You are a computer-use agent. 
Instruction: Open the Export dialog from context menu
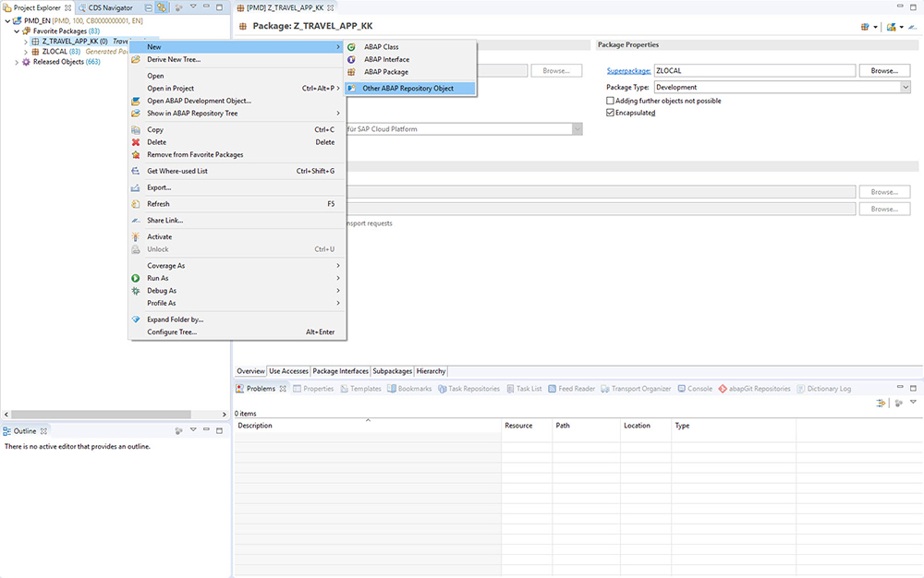[x=157, y=187]
